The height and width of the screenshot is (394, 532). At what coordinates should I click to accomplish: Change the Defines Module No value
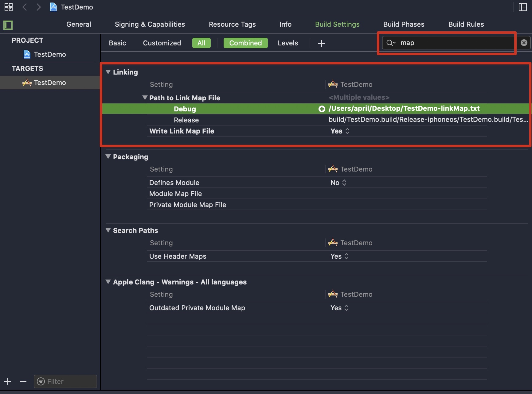point(338,183)
